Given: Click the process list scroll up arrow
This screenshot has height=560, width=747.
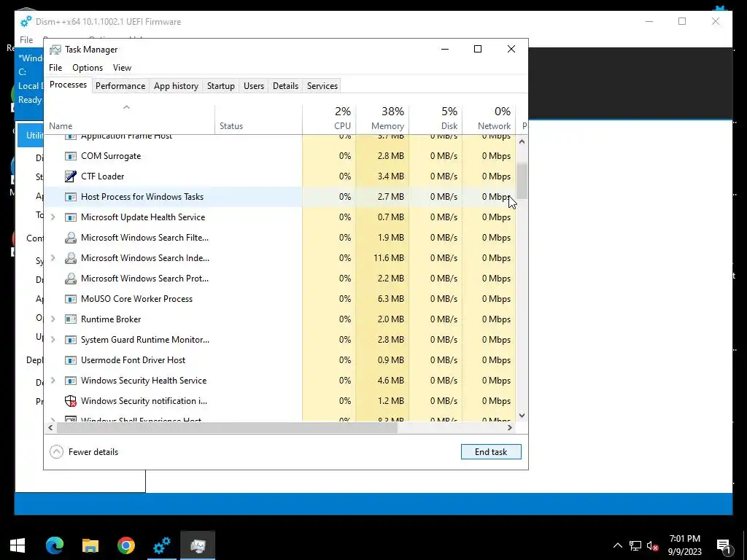Looking at the screenshot, I should pos(522,141).
